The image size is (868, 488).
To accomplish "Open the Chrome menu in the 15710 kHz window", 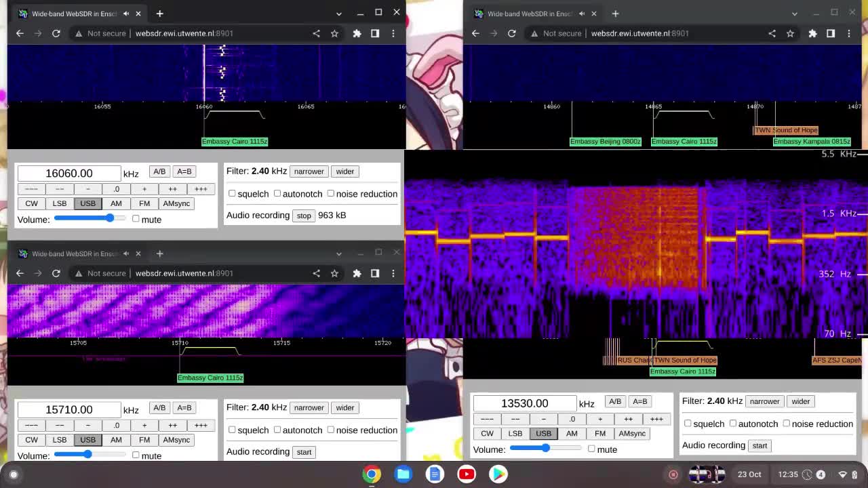I will (393, 273).
